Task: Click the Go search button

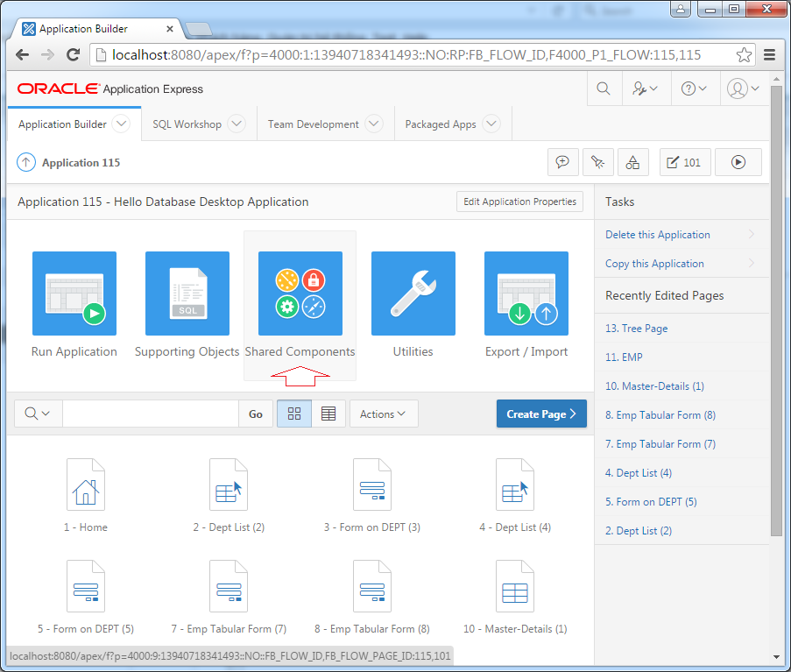Action: click(256, 414)
